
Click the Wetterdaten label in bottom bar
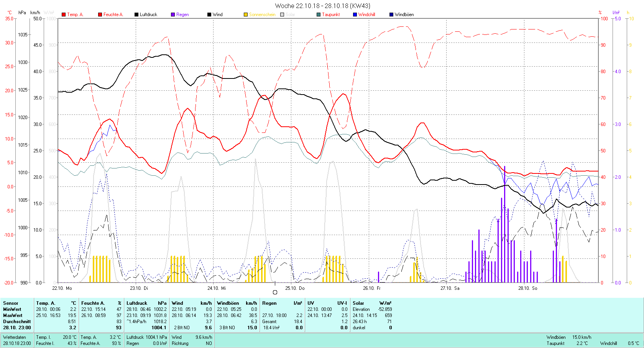tap(15, 337)
